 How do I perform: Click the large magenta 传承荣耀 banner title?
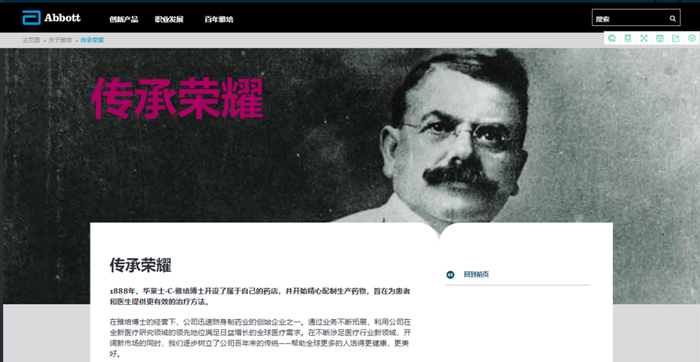pos(177,98)
